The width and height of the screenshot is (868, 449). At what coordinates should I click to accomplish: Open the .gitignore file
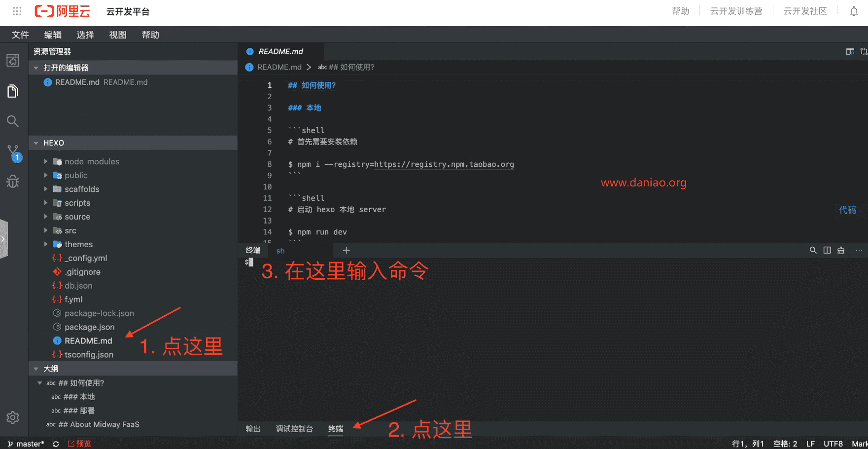pos(82,272)
